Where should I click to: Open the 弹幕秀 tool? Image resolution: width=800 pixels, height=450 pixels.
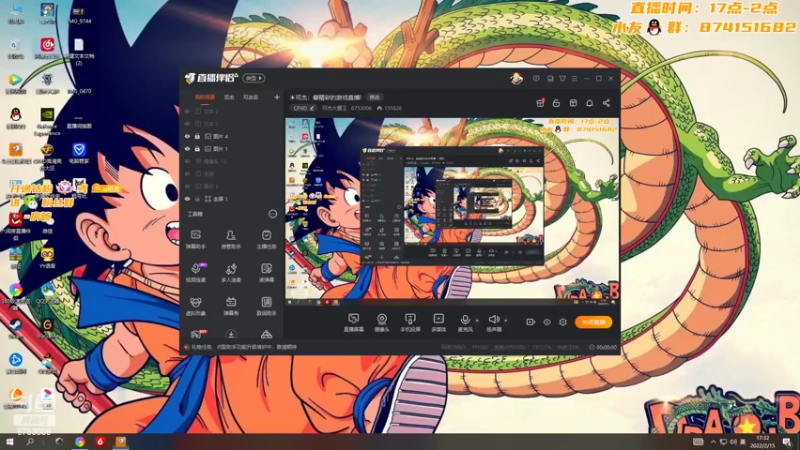231,306
